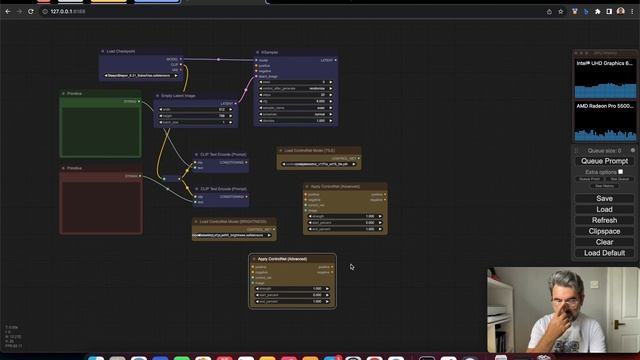Viewport: 640px width, 360px height.
Task: Go forward in the browser
Action: (x=19, y=11)
